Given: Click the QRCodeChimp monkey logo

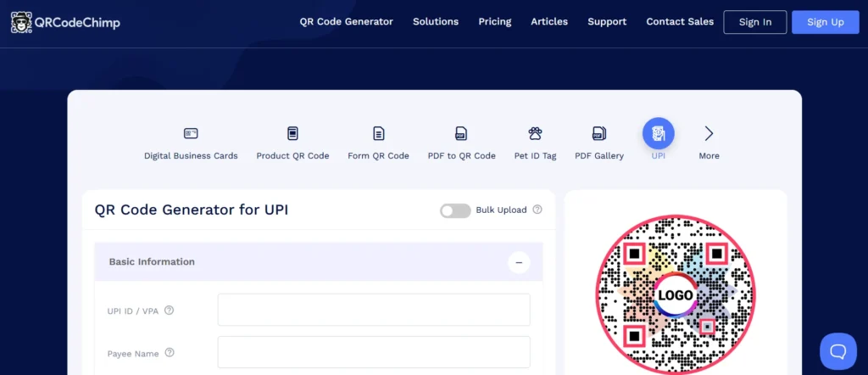Looking at the screenshot, I should tap(21, 22).
